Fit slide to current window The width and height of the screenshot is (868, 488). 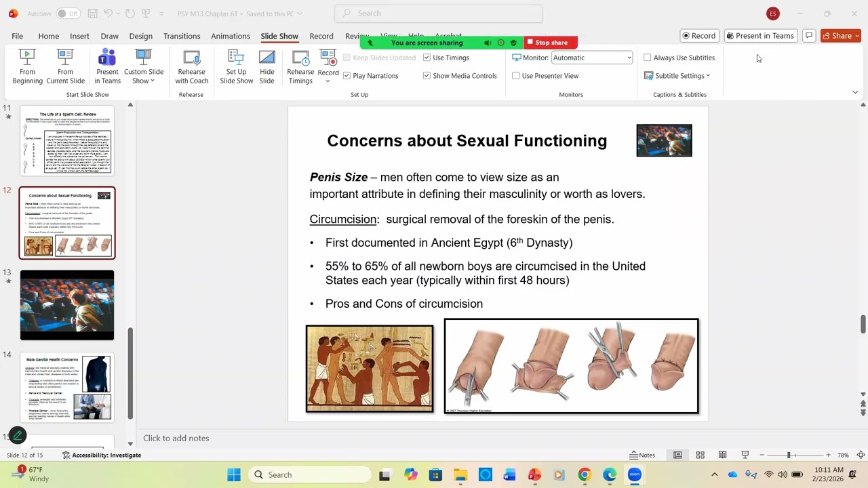[861, 455]
